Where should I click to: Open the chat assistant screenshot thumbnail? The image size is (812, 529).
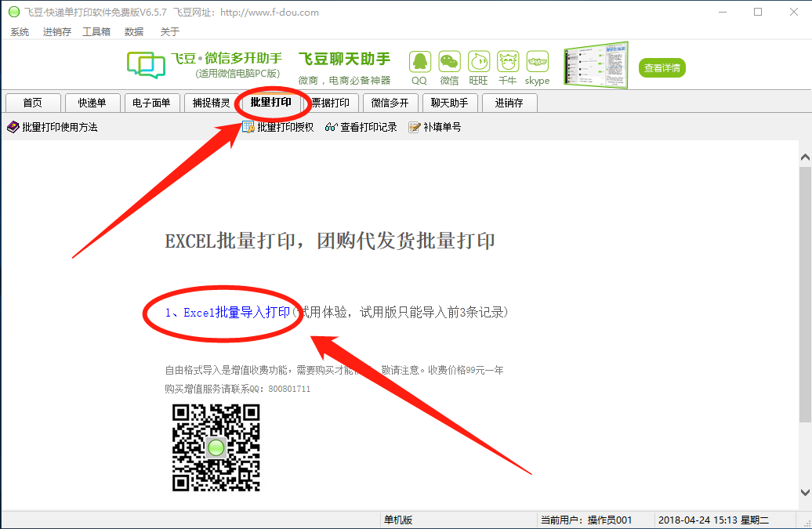coord(596,65)
